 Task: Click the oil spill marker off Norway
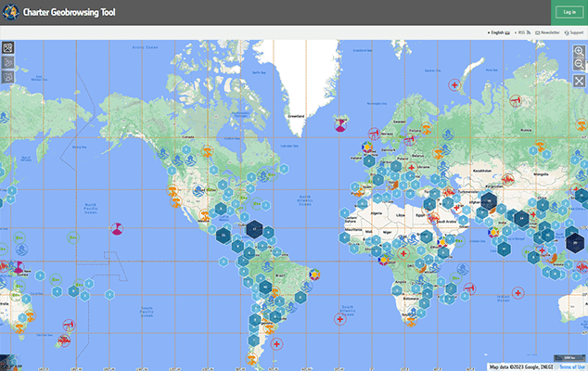point(374,134)
